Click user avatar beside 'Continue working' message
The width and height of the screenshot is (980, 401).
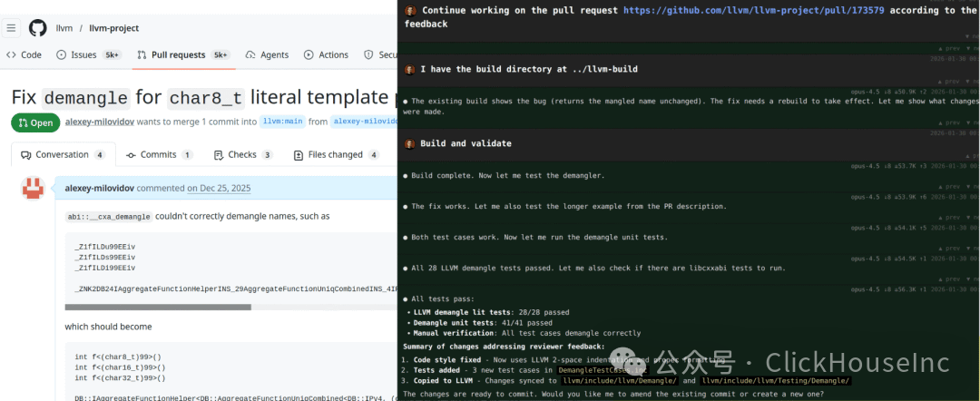click(x=410, y=10)
